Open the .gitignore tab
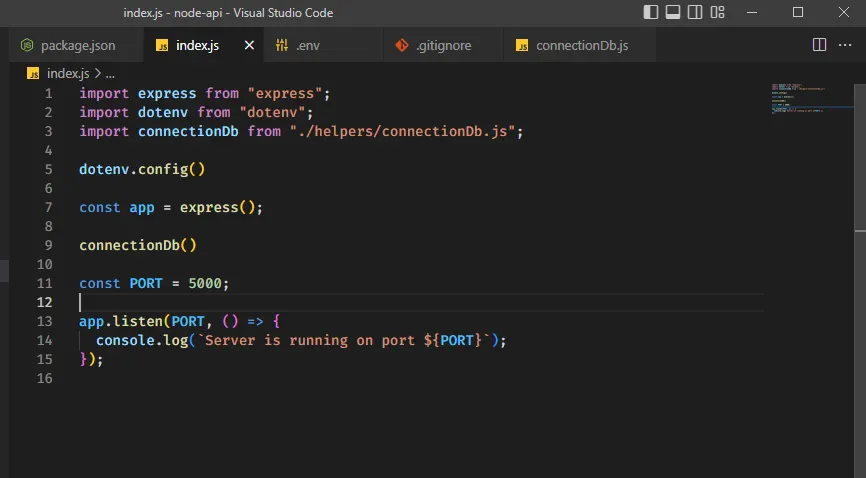 (443, 45)
